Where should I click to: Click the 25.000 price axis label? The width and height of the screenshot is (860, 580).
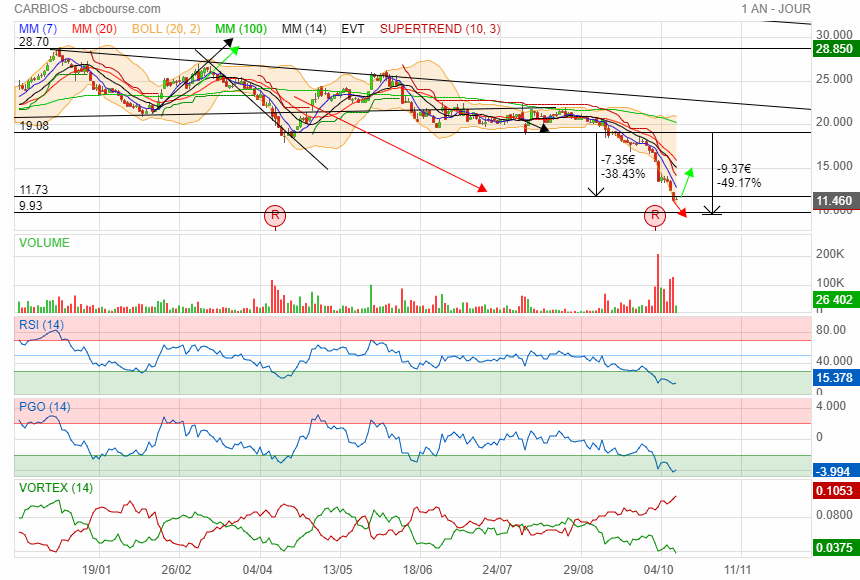(834, 79)
